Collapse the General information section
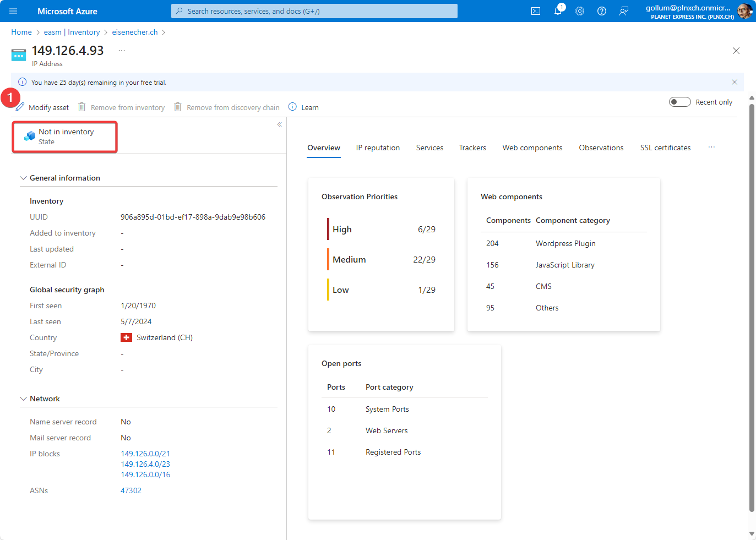The image size is (756, 540). (23, 178)
